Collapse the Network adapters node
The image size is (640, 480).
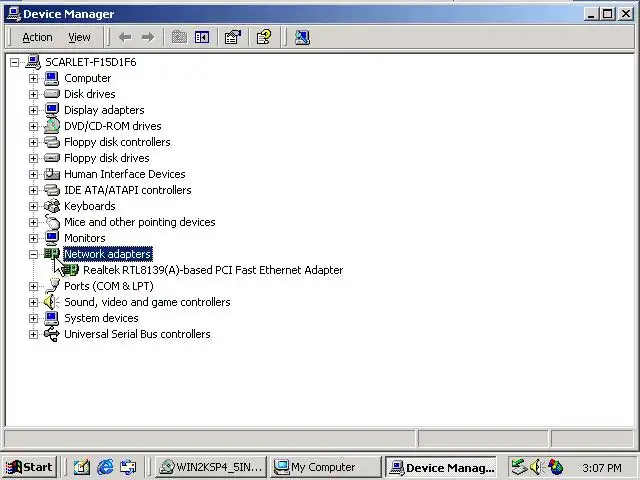pyautogui.click(x=33, y=254)
